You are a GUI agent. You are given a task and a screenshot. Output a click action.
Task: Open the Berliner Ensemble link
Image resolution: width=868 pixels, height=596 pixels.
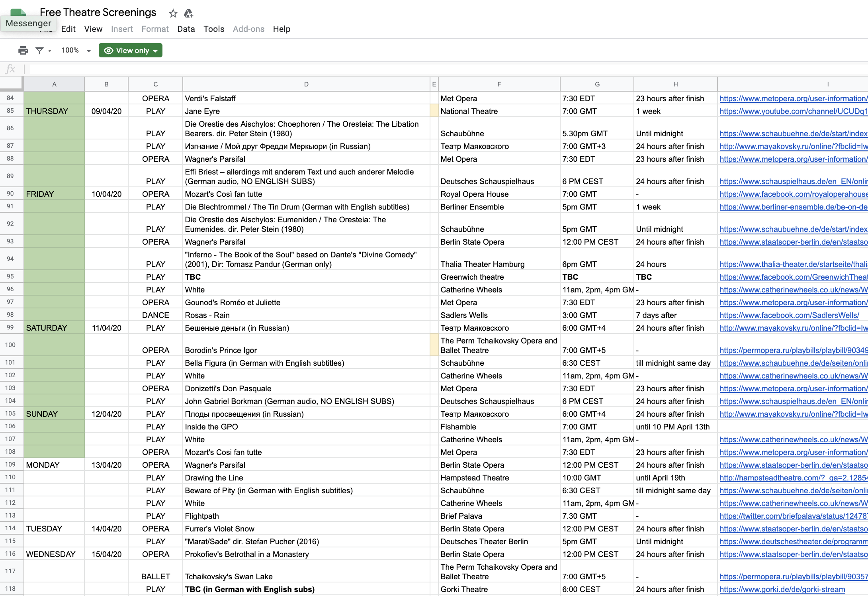(794, 207)
